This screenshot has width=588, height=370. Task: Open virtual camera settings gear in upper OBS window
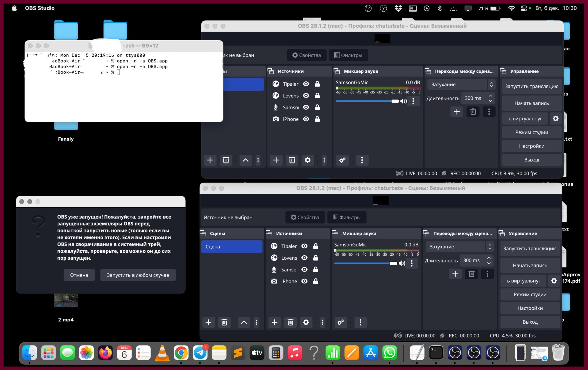556,119
